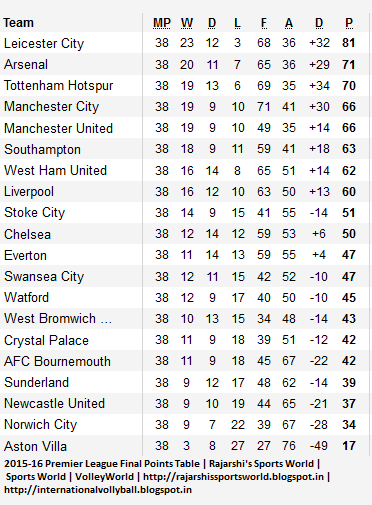Click the A goals-against column header

pyautogui.click(x=289, y=23)
